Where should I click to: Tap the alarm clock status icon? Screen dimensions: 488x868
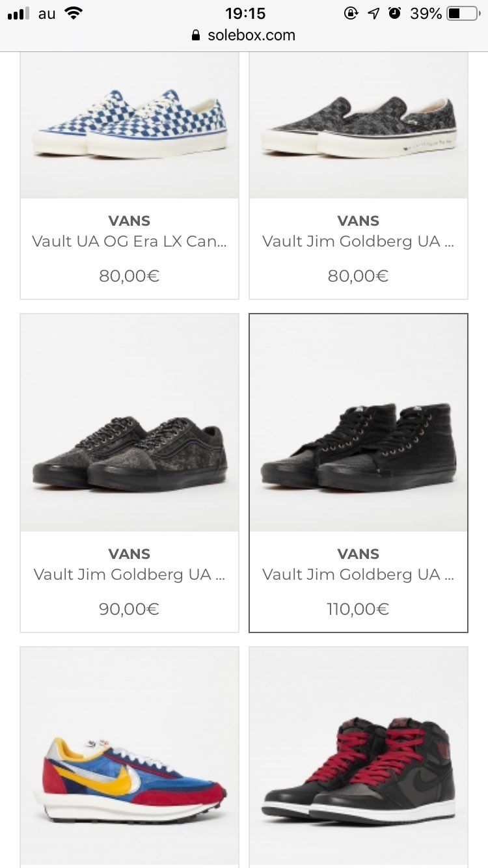[394, 13]
